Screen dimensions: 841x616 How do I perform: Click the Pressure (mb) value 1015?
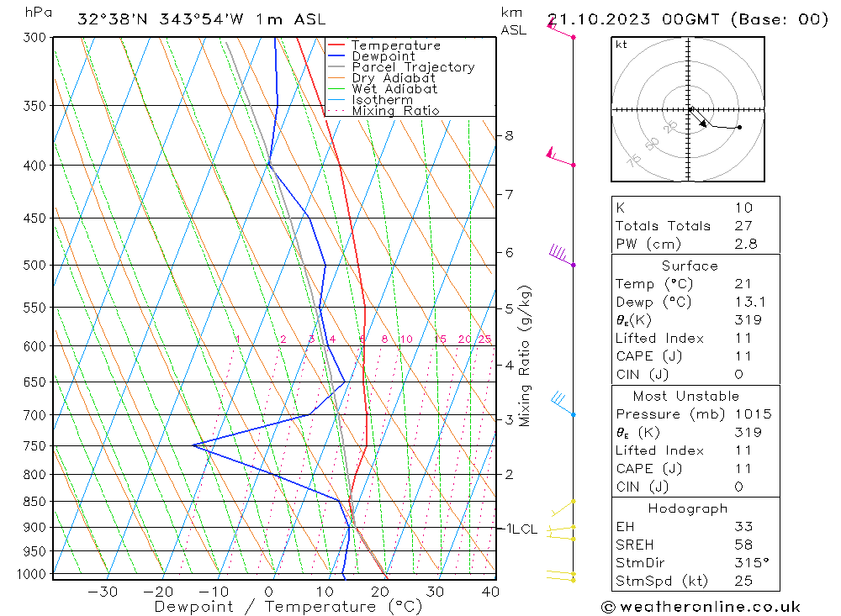click(x=753, y=413)
